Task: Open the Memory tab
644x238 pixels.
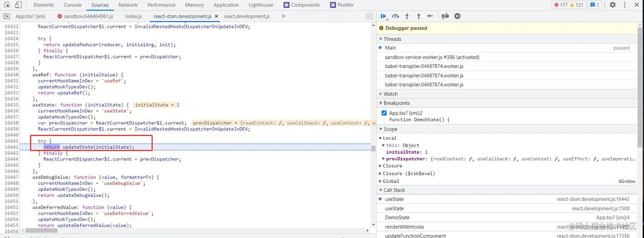Action: tap(194, 5)
